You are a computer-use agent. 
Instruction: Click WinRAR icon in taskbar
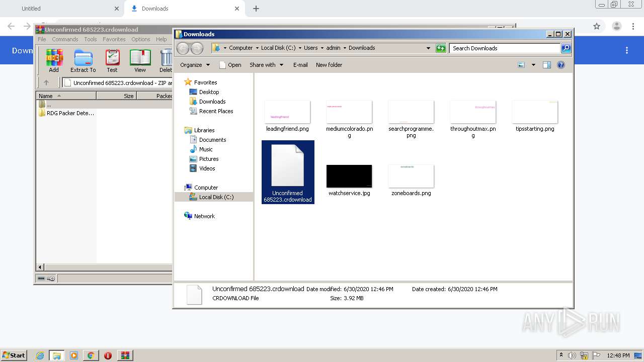[125, 355]
